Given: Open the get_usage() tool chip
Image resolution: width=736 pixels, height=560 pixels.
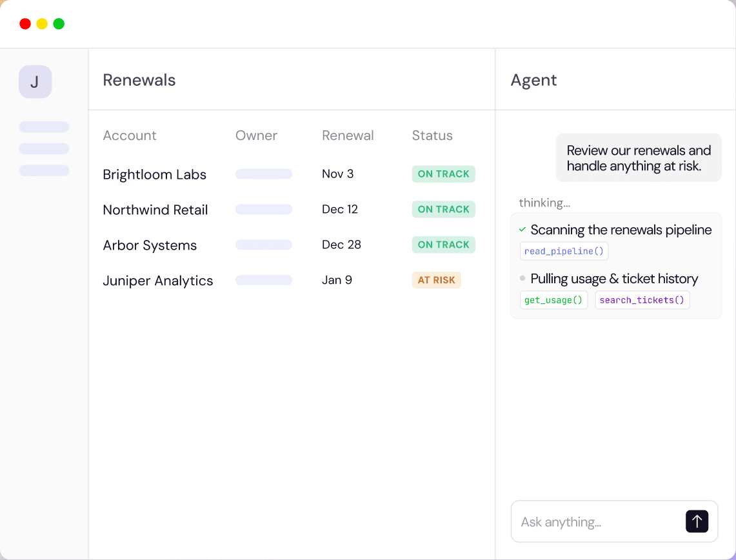Looking at the screenshot, I should (x=553, y=300).
